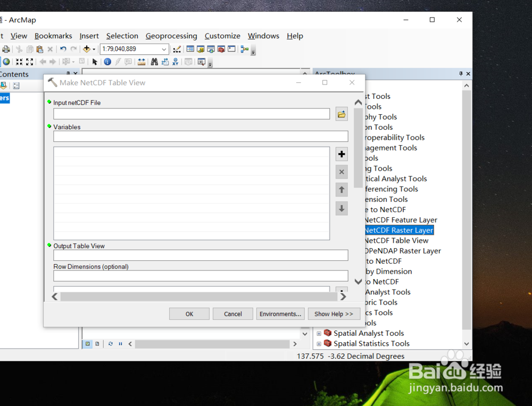Cancel the Make NetCDF Table View dialog
This screenshot has height=406, width=532.
point(233,314)
